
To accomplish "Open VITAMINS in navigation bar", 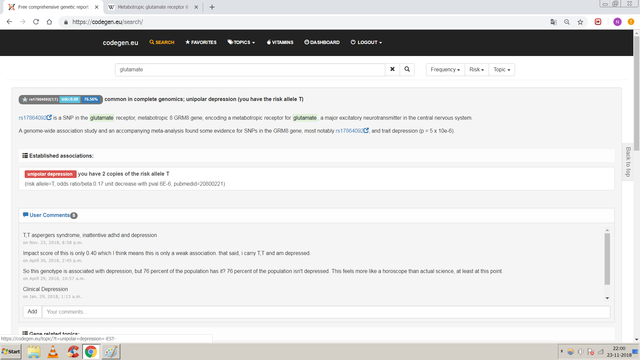I will click(x=280, y=42).
